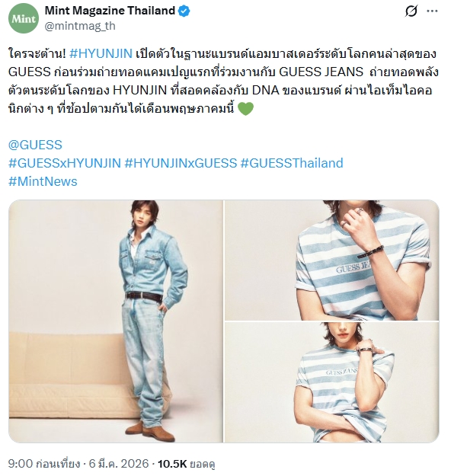Open the #GUESSxHYUNJIN hashtag
The height and width of the screenshot is (476, 451).
pos(65,163)
